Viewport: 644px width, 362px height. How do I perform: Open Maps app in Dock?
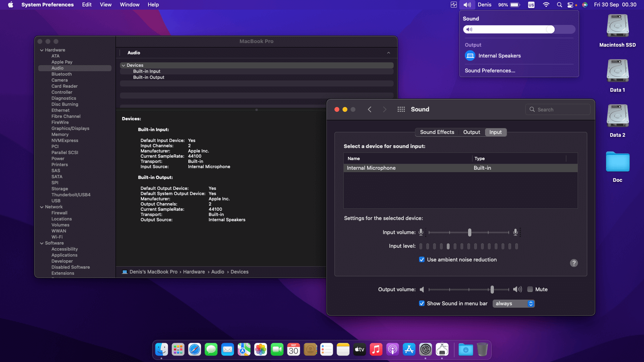(x=244, y=350)
